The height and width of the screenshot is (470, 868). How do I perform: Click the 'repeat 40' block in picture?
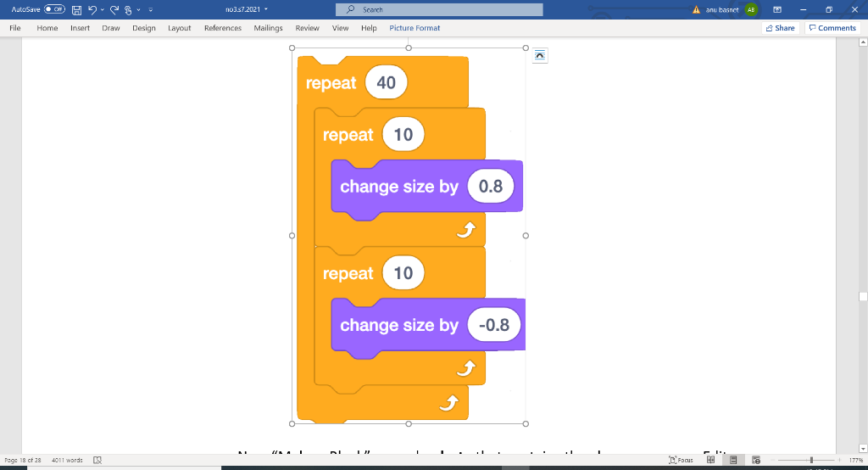pyautogui.click(x=382, y=82)
